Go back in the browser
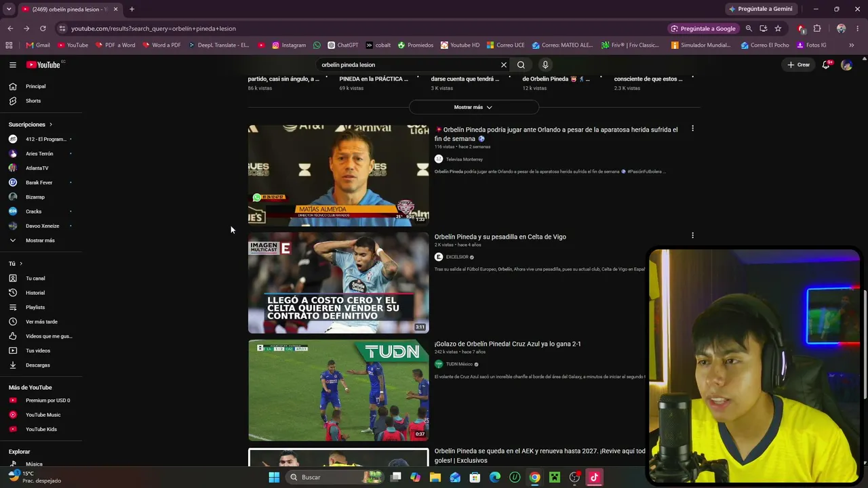This screenshot has height=488, width=868. [10, 28]
